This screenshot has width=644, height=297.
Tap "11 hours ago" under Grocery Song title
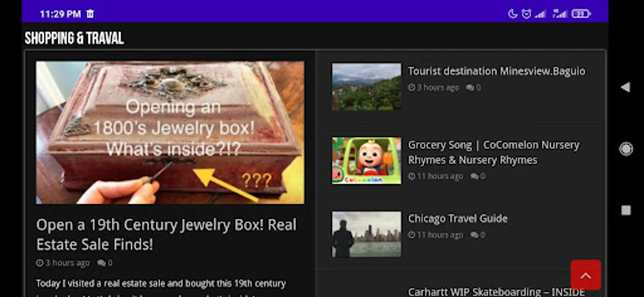(436, 176)
